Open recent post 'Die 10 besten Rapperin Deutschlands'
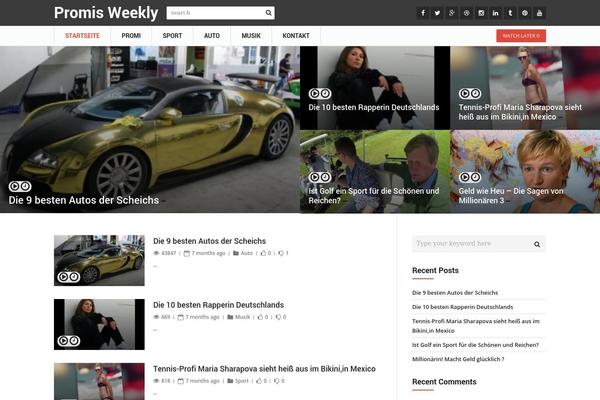This screenshot has width=600, height=400. (463, 307)
